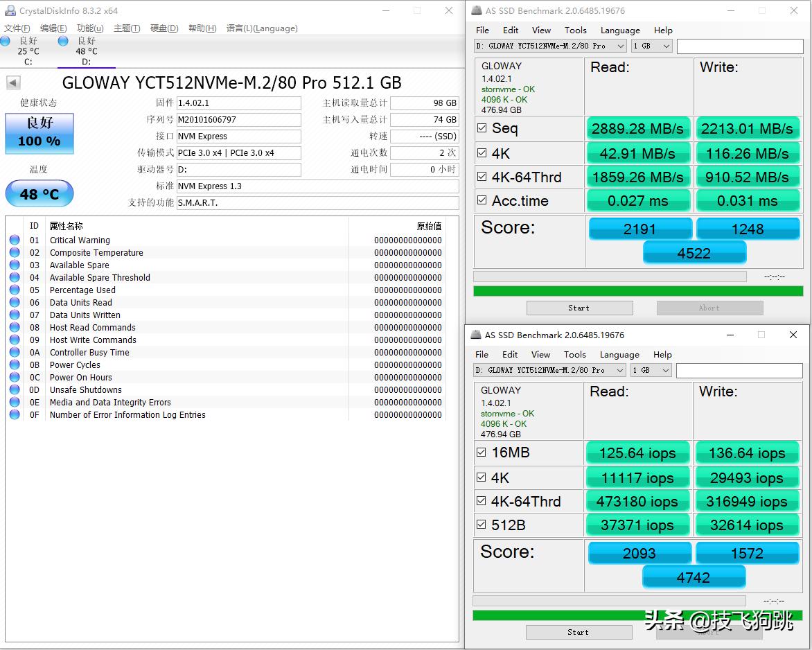Click the 良好 100% health status button

[x=39, y=134]
